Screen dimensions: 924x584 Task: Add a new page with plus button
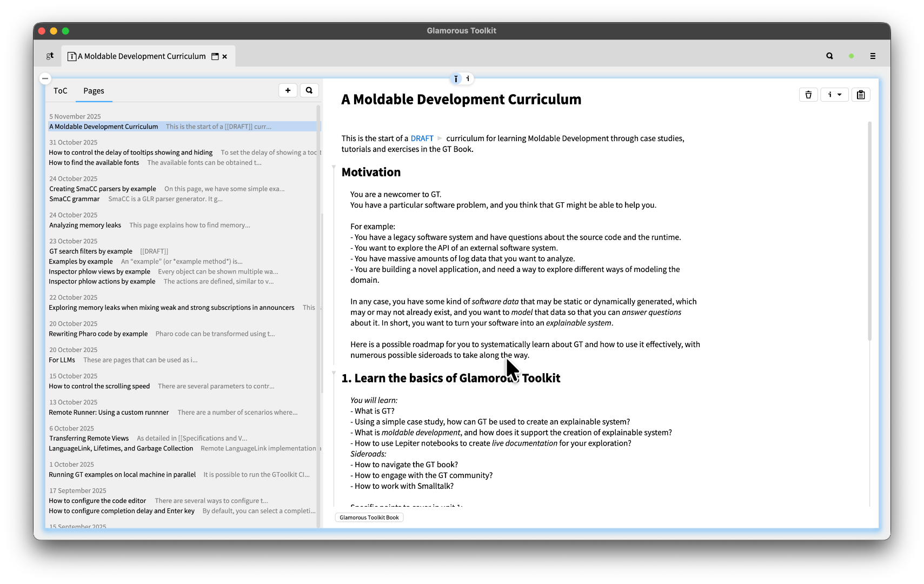click(x=288, y=90)
